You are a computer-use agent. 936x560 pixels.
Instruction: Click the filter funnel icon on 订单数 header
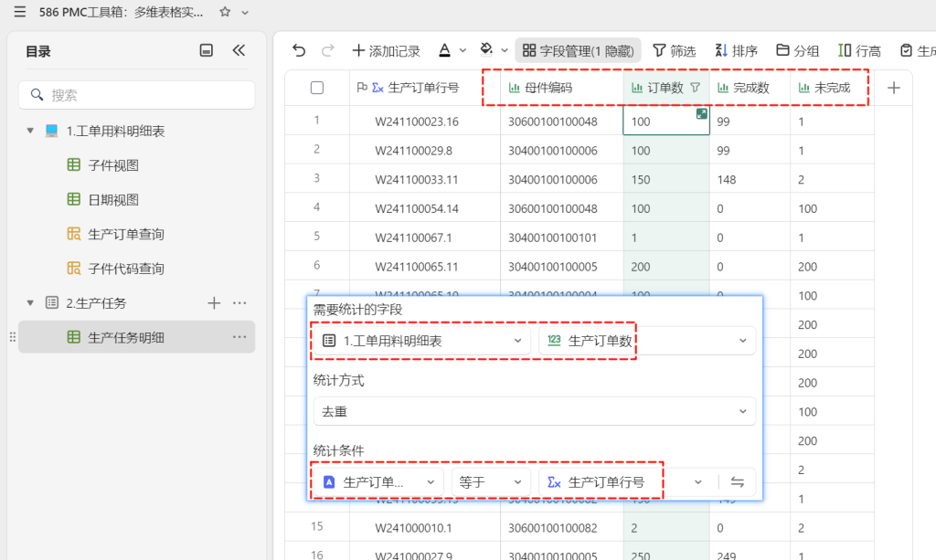click(695, 88)
